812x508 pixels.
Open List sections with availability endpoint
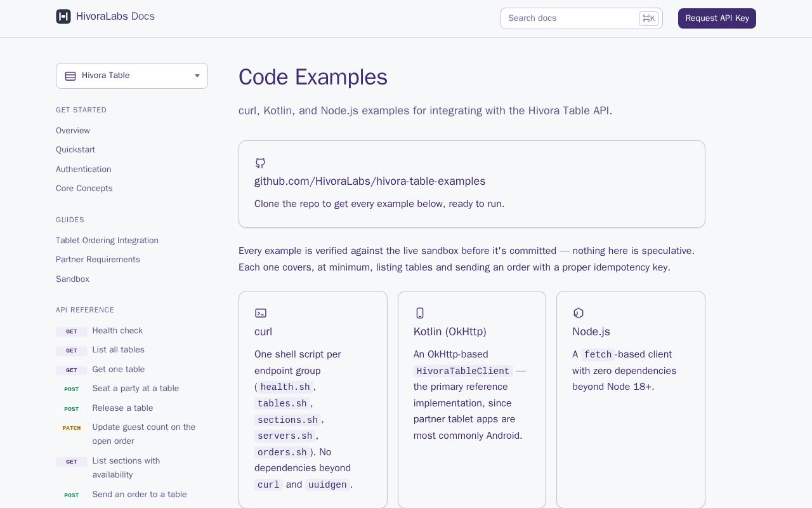click(x=126, y=468)
